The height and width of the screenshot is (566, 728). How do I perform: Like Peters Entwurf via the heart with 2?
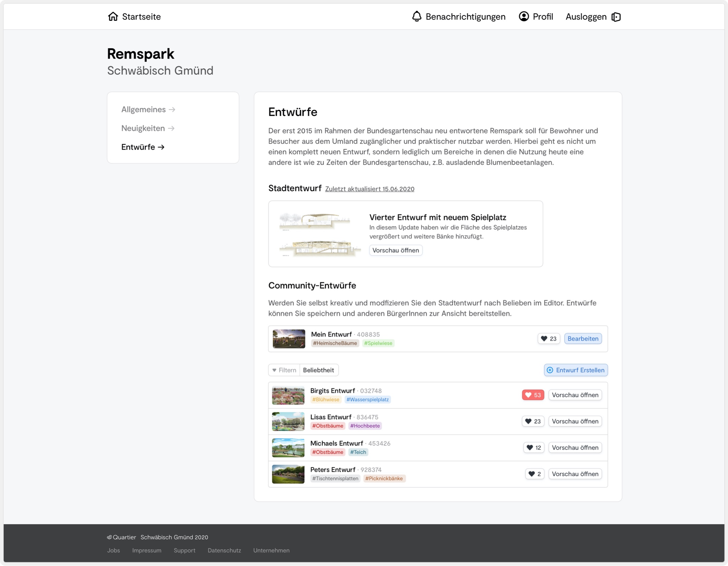click(534, 474)
